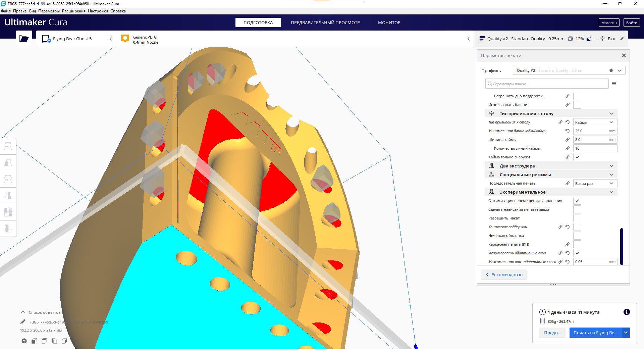Toggle 'Разрешить дно поддержек' checkbox

(577, 96)
